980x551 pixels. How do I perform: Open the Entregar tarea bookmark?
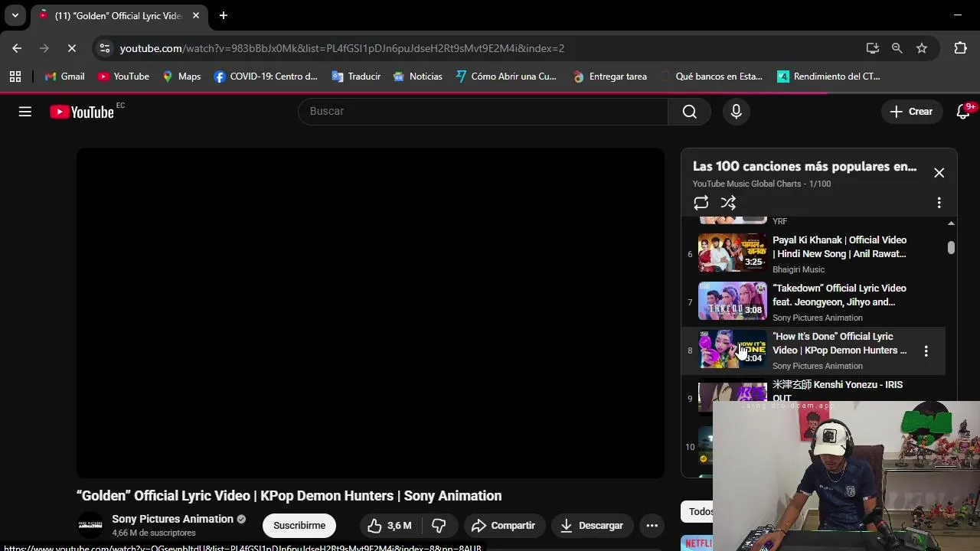(x=610, y=77)
